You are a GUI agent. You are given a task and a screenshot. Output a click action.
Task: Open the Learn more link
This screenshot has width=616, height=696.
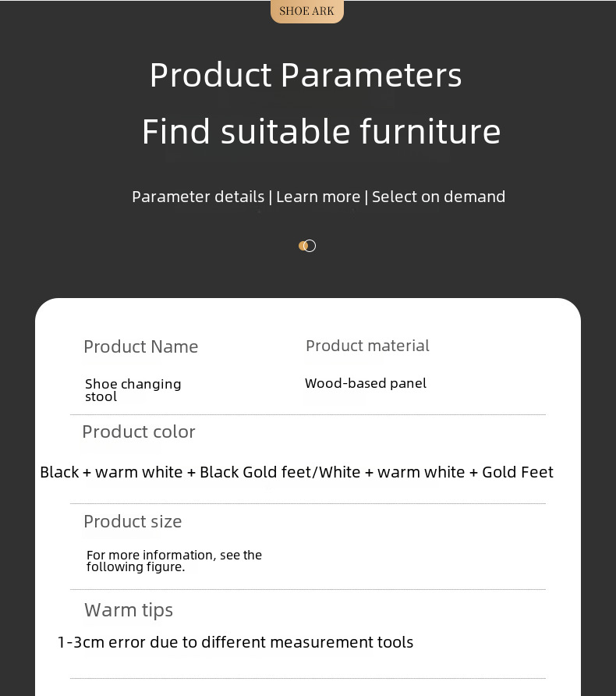point(318,197)
